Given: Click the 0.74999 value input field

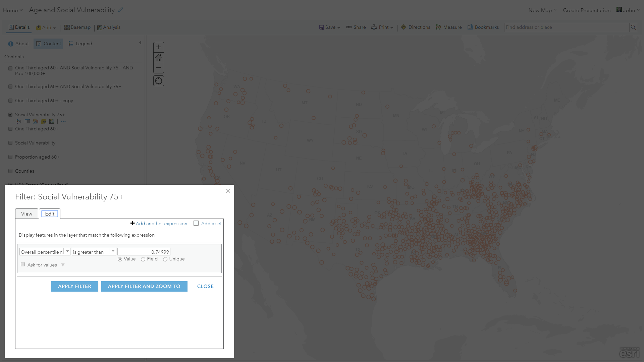Looking at the screenshot, I should coord(144,252).
